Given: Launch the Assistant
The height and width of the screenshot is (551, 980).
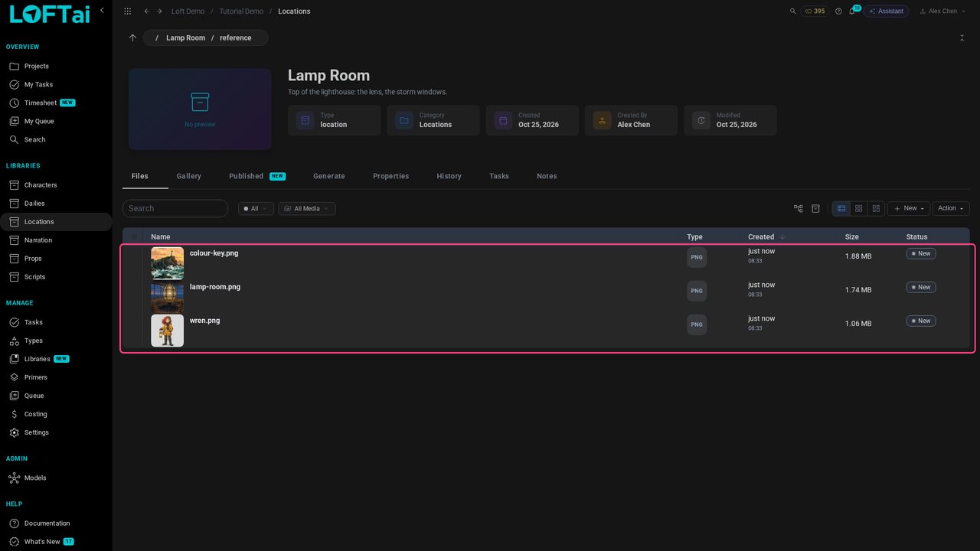Looking at the screenshot, I should click(886, 11).
